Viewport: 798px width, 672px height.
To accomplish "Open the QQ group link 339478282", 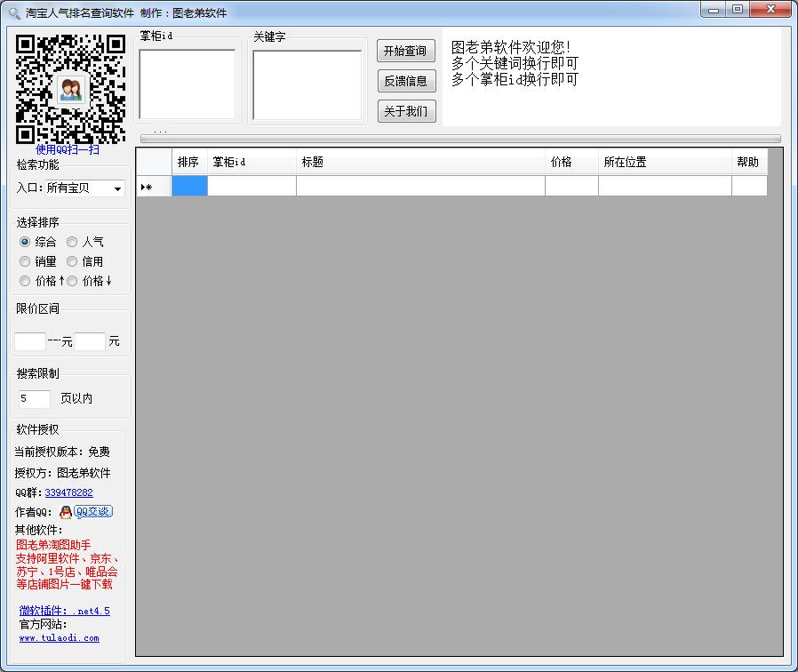I will pyautogui.click(x=68, y=492).
